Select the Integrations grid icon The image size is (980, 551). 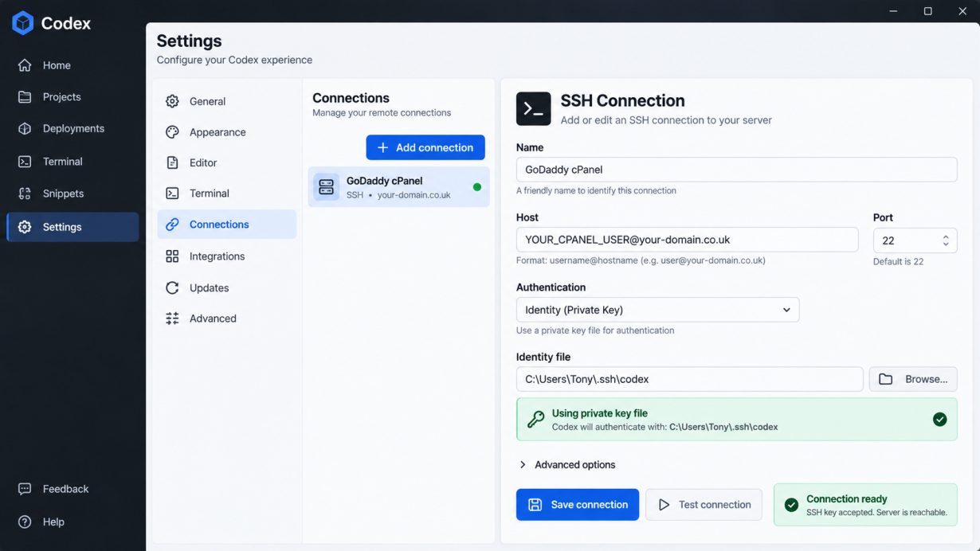pyautogui.click(x=172, y=256)
